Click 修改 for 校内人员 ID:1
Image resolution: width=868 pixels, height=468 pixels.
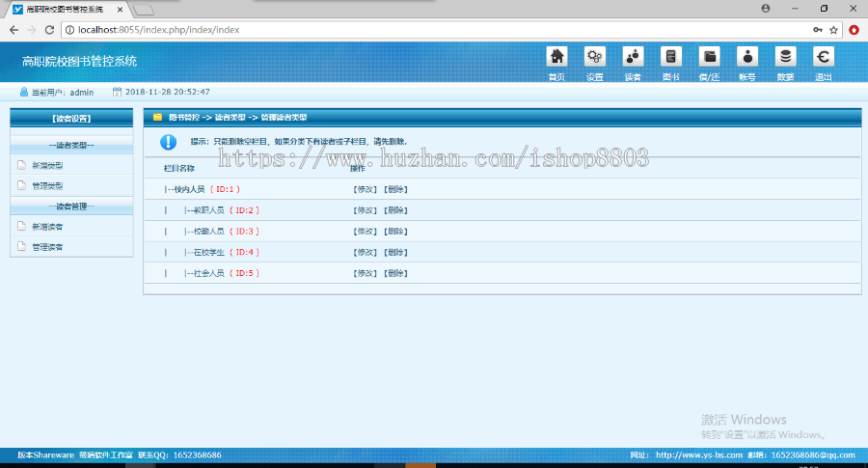365,189
